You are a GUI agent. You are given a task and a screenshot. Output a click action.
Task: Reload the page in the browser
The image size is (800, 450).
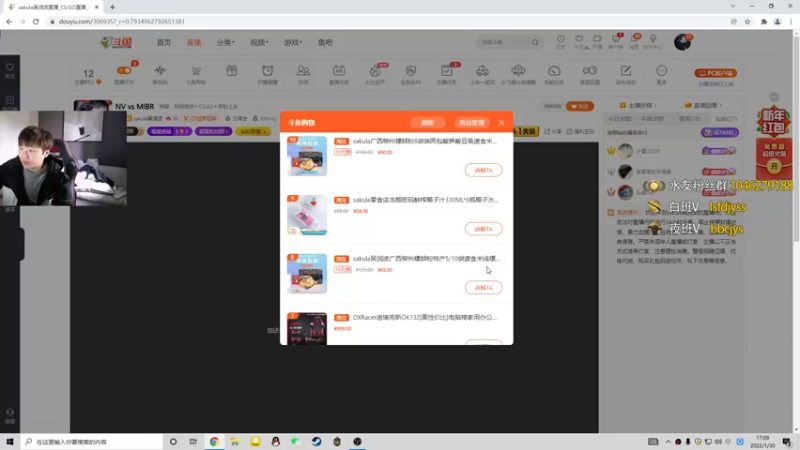(x=36, y=21)
